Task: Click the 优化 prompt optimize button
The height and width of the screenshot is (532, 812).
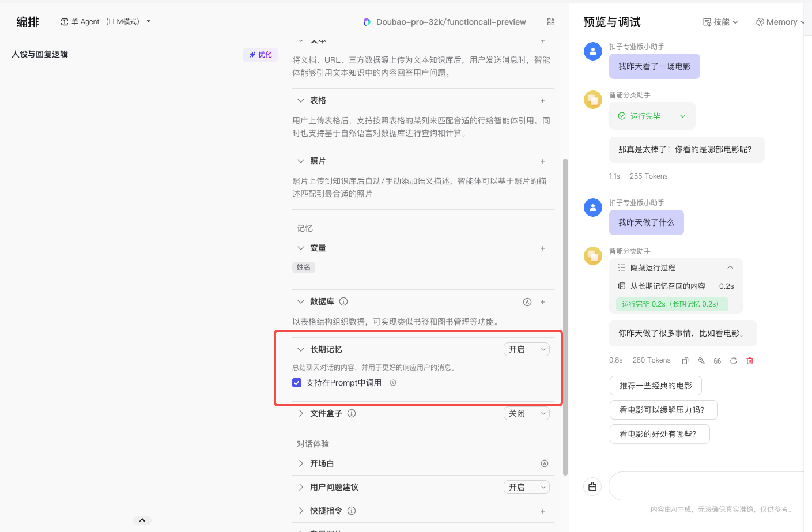Action: pos(260,55)
